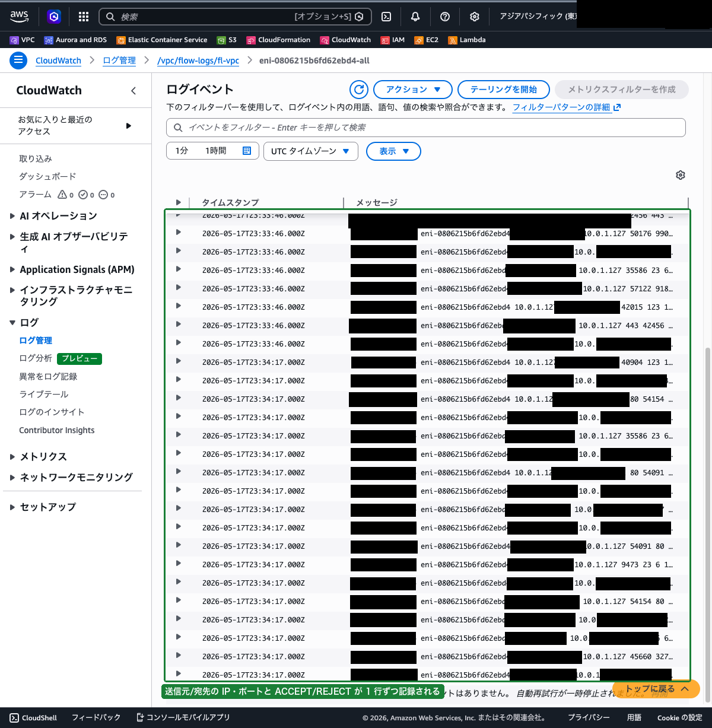712x728 pixels.
Task: Show alarms with insufficient data state
Action: pos(107,195)
